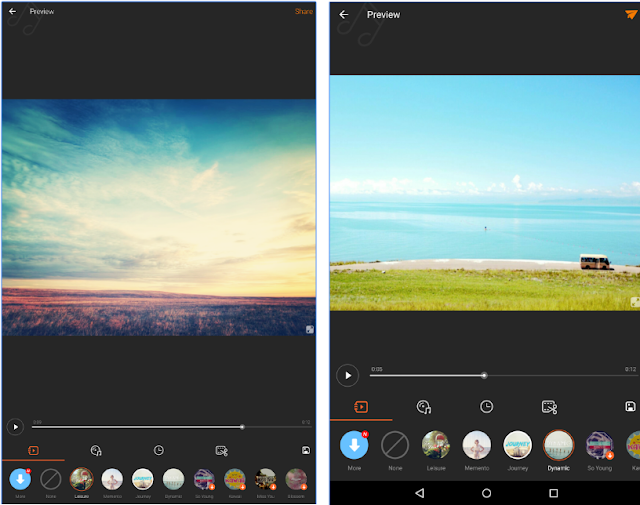Choose Leisure theme in right screen

click(x=436, y=445)
